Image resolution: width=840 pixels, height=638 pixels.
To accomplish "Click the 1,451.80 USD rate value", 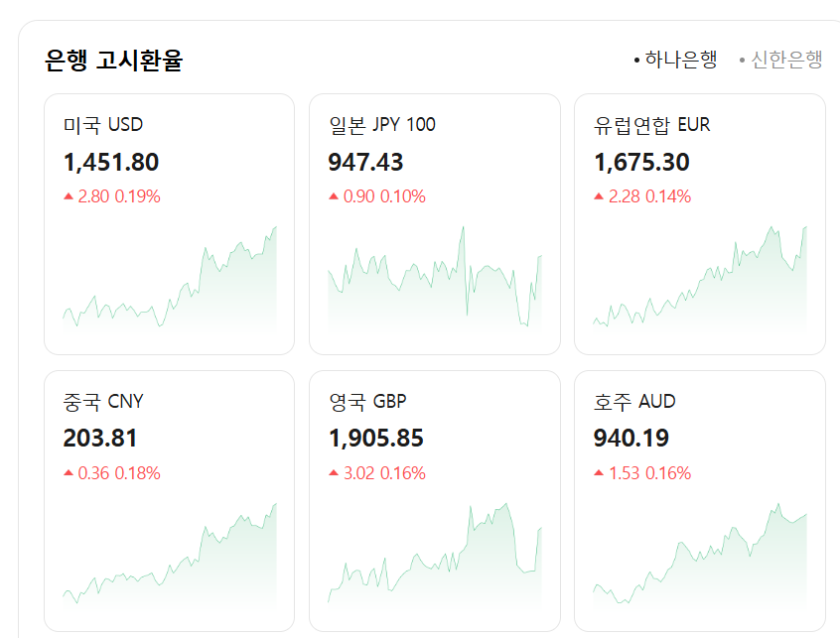I will tap(109, 161).
